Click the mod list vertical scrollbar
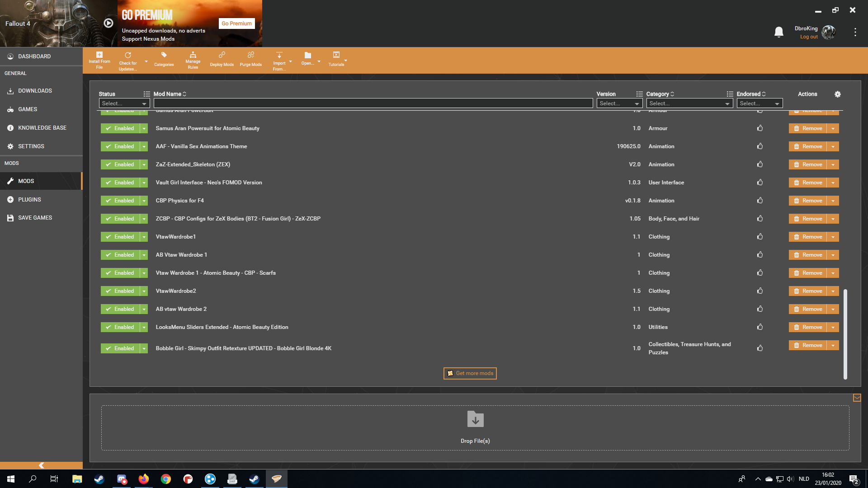868x488 pixels. point(845,333)
